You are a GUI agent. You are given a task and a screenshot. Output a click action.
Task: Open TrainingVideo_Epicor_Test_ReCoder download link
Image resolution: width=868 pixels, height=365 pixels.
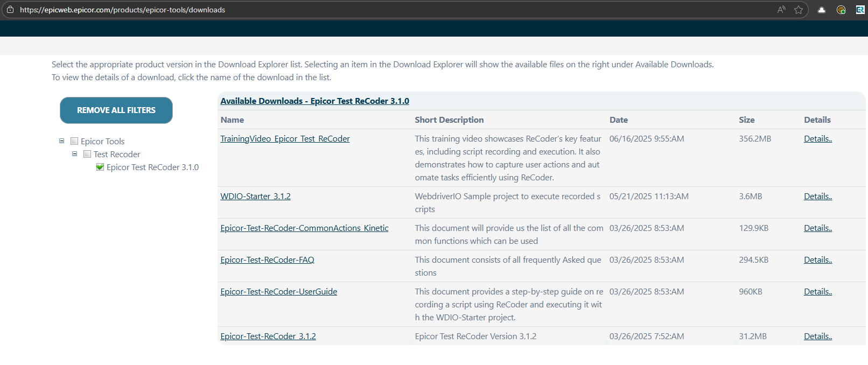(285, 139)
